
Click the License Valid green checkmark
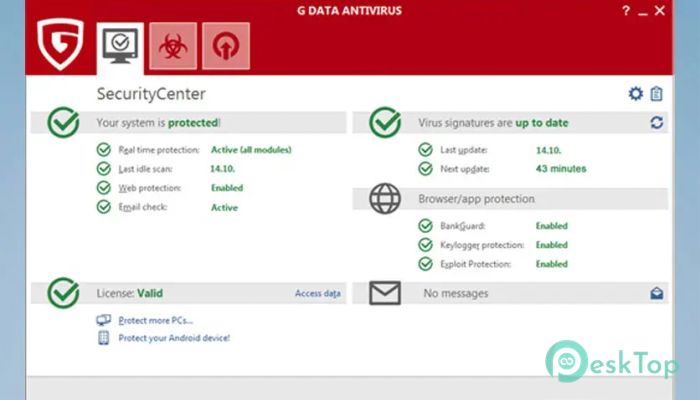pyautogui.click(x=63, y=293)
